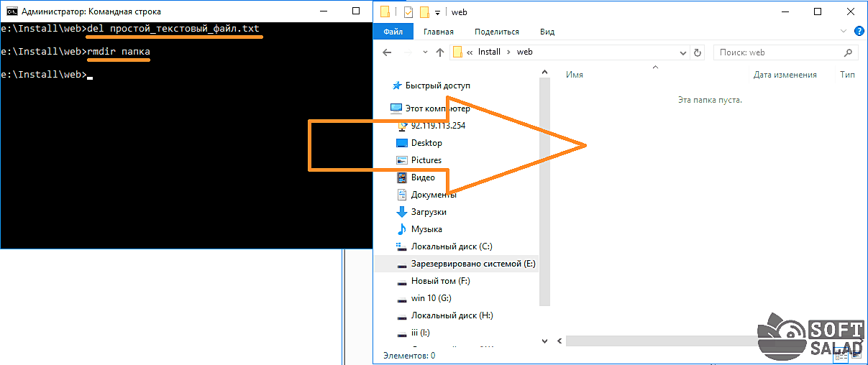Open Explorer help with the question mark icon

coord(859,32)
